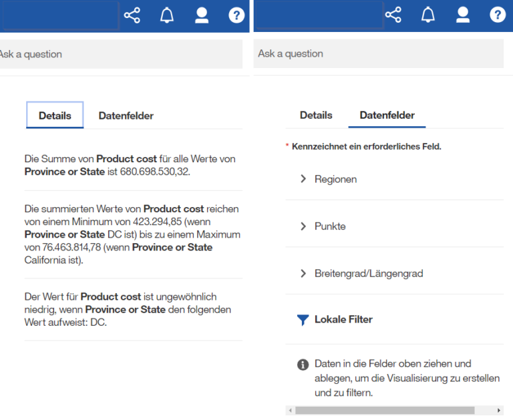Open user profile icon in left panel
Viewport: 513px width, 420px height.
(x=202, y=15)
